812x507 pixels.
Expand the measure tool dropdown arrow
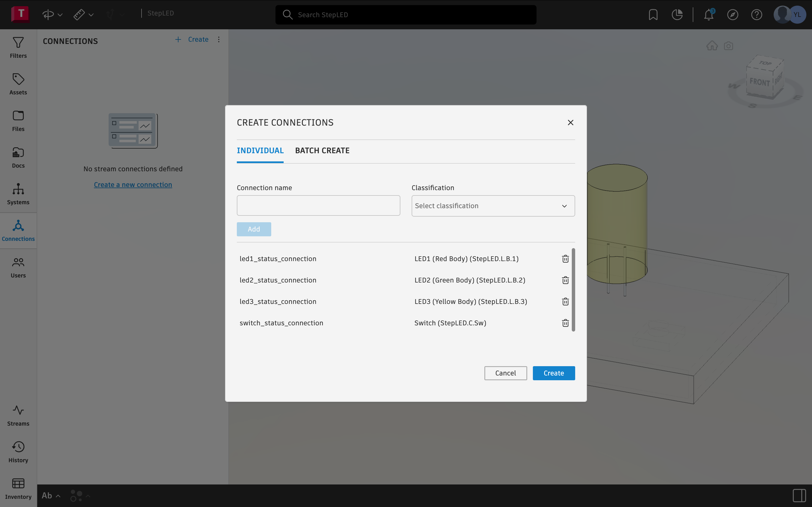pos(91,15)
